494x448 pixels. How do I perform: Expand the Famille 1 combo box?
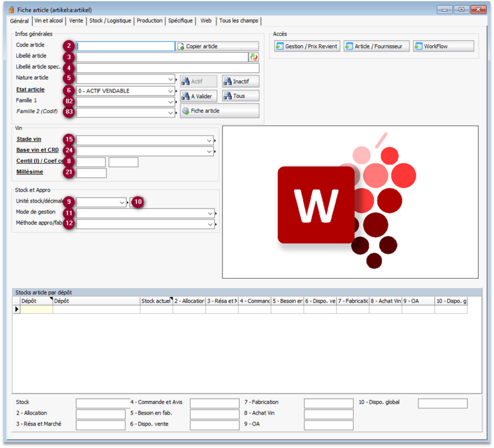[x=171, y=102]
